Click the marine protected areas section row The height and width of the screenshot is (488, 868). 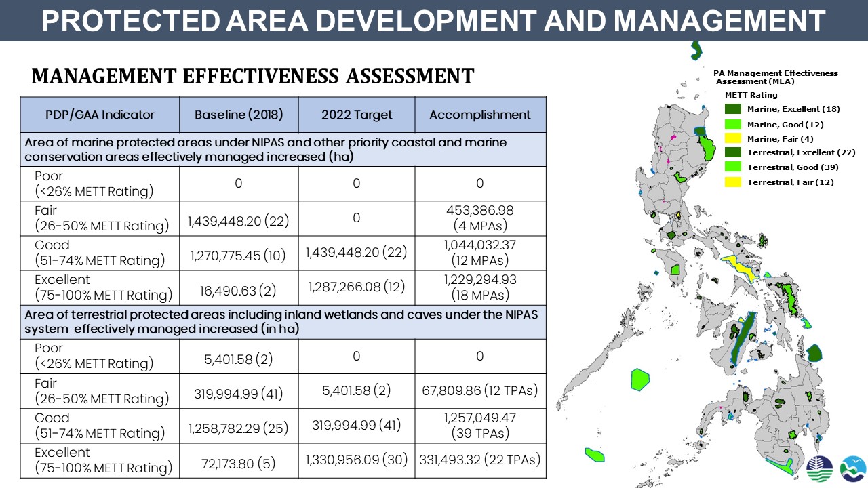click(283, 150)
